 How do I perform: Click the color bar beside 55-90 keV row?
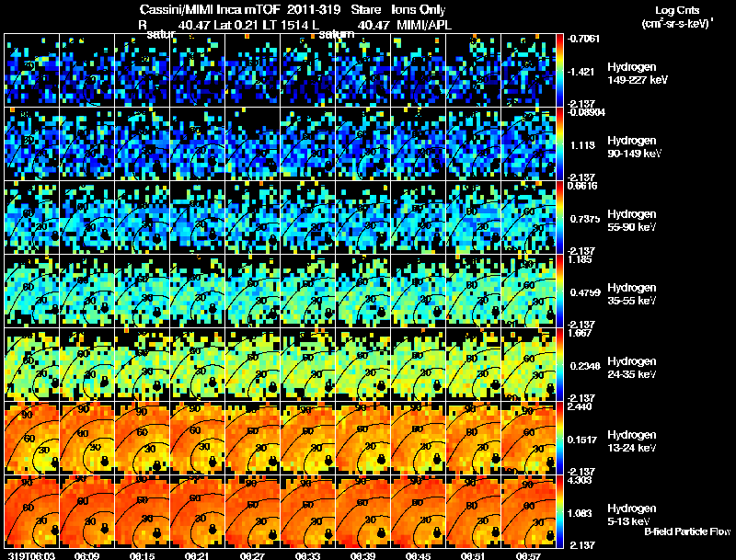tap(559, 217)
